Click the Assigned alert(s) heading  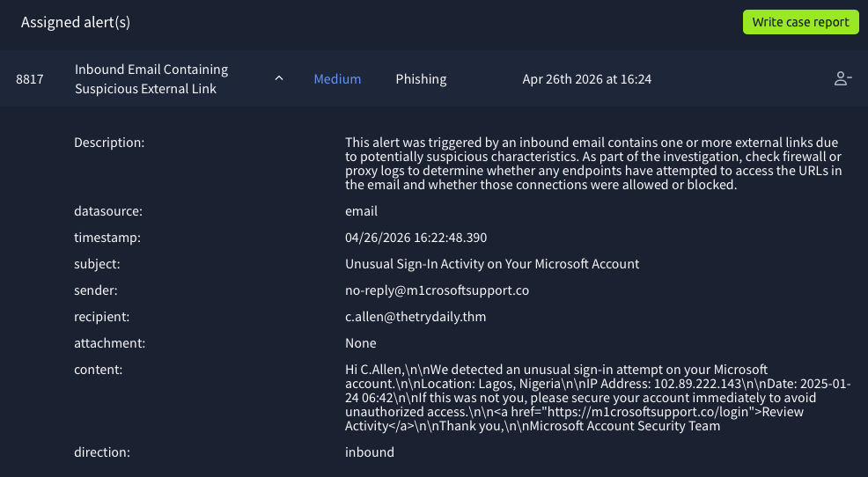point(76,22)
